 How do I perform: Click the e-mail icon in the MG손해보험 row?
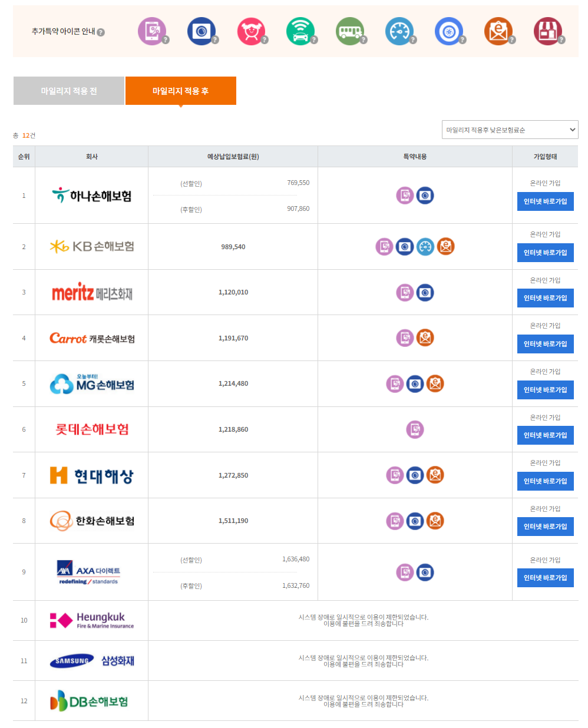coord(435,384)
